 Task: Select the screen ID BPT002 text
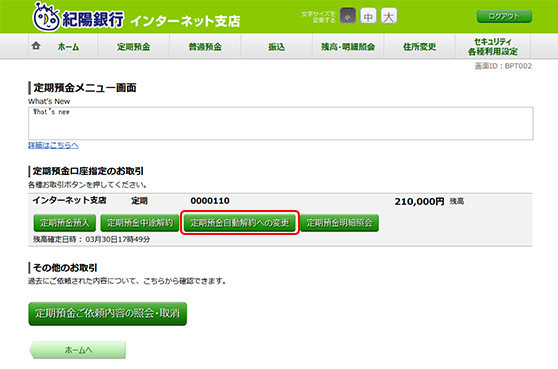(503, 66)
